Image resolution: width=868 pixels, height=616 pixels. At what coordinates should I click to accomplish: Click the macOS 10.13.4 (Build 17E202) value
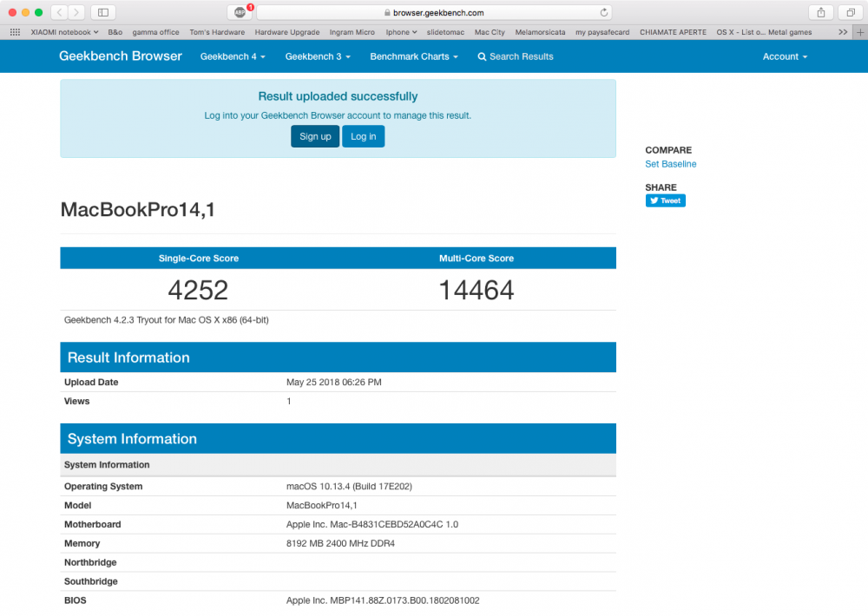349,486
